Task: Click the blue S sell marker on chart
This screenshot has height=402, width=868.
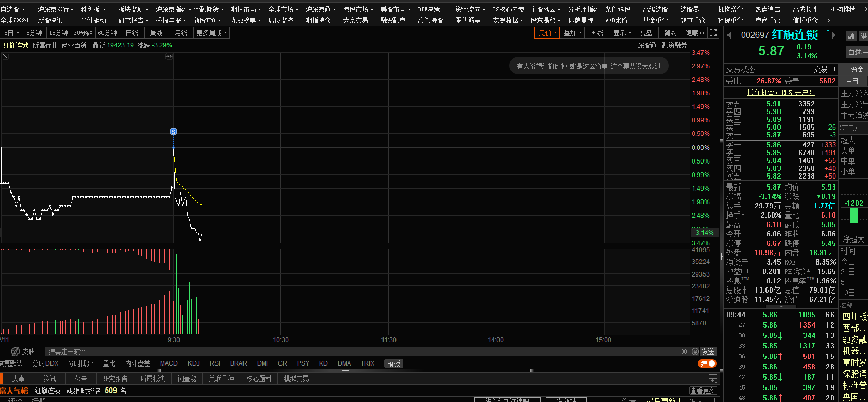Action: [173, 132]
